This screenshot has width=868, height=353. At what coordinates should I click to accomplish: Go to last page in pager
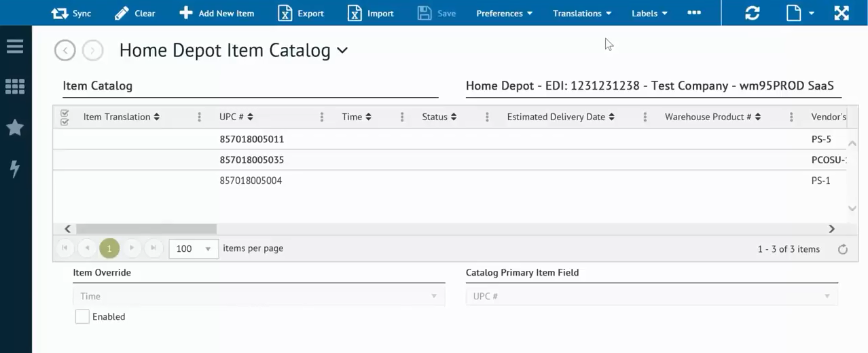tap(154, 248)
